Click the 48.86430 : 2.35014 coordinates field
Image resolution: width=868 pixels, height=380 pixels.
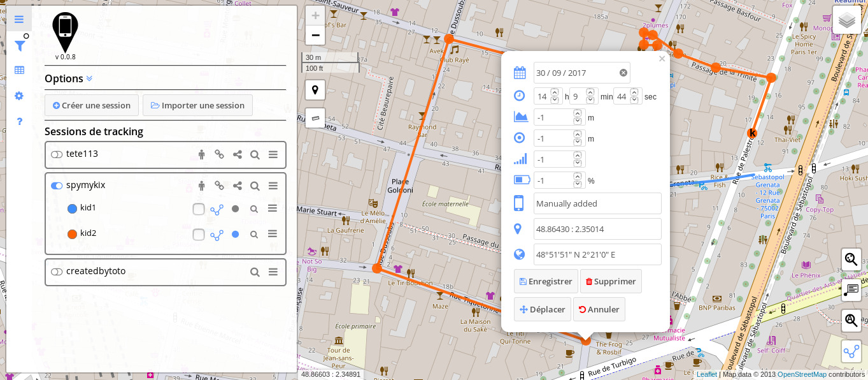coord(597,229)
